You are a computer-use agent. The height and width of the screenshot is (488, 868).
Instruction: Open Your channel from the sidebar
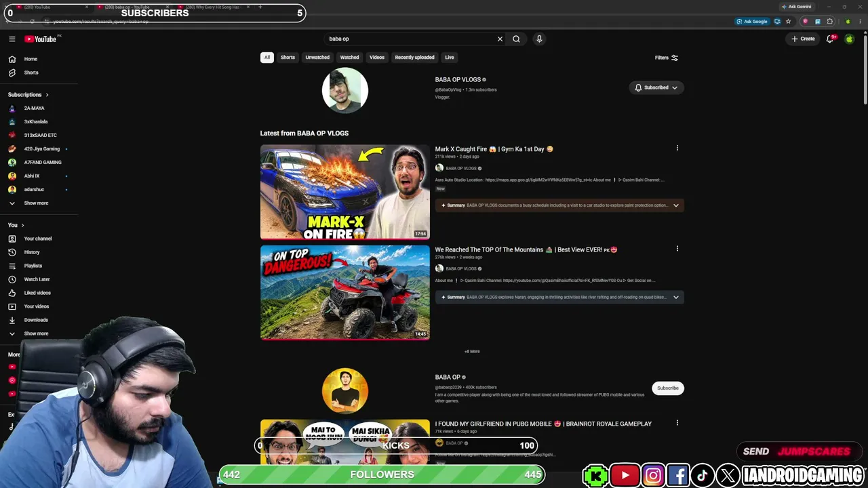[x=38, y=239]
